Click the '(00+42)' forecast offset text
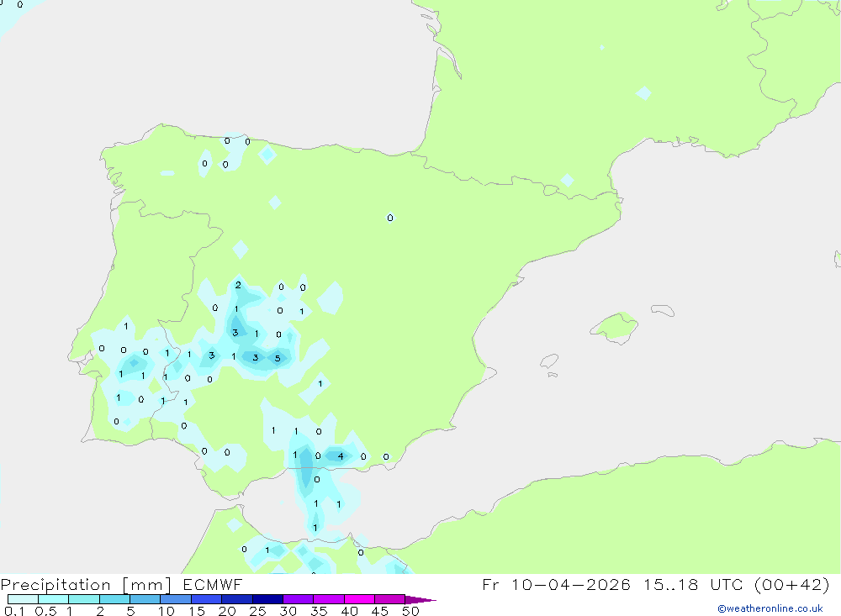 click(791, 584)
